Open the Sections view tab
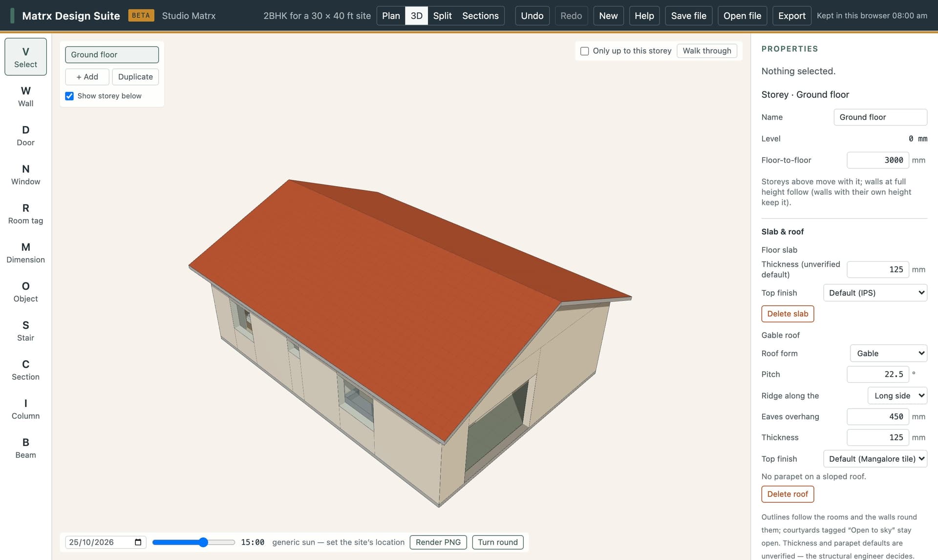 [480, 16]
